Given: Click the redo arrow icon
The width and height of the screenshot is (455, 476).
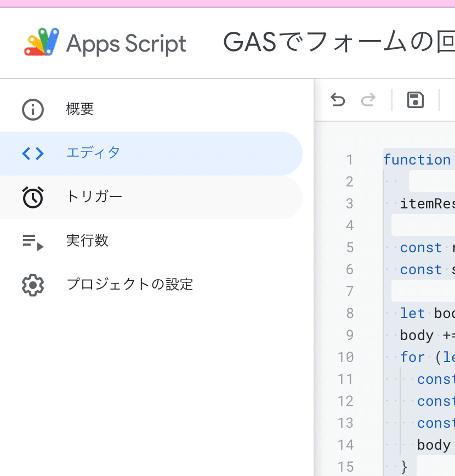Looking at the screenshot, I should tap(368, 100).
